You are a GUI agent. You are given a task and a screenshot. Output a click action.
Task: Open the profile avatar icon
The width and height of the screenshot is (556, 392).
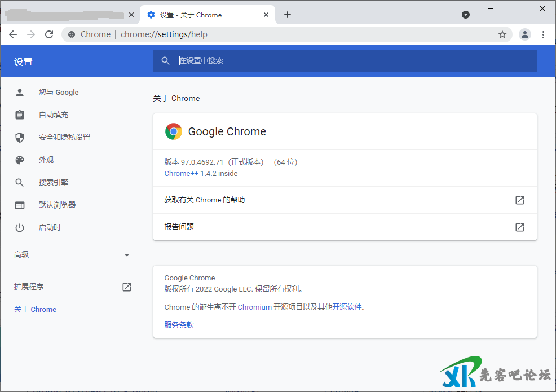coord(525,34)
